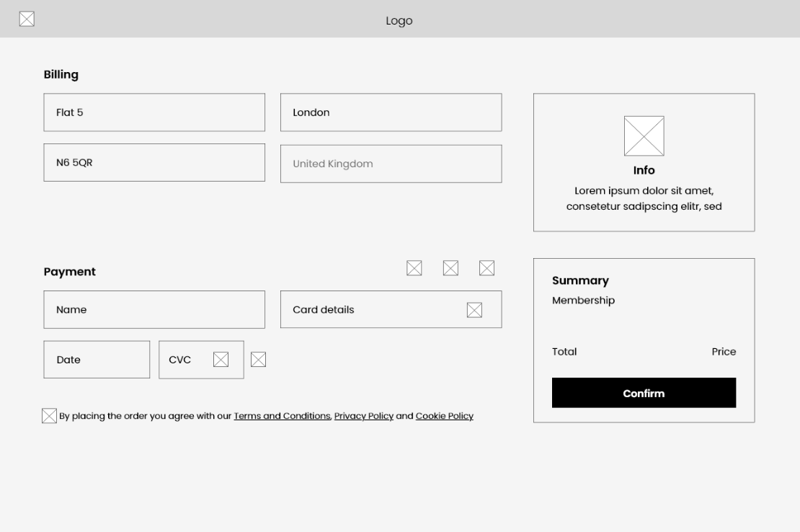Click the icon inside the Card details field

coord(474,310)
